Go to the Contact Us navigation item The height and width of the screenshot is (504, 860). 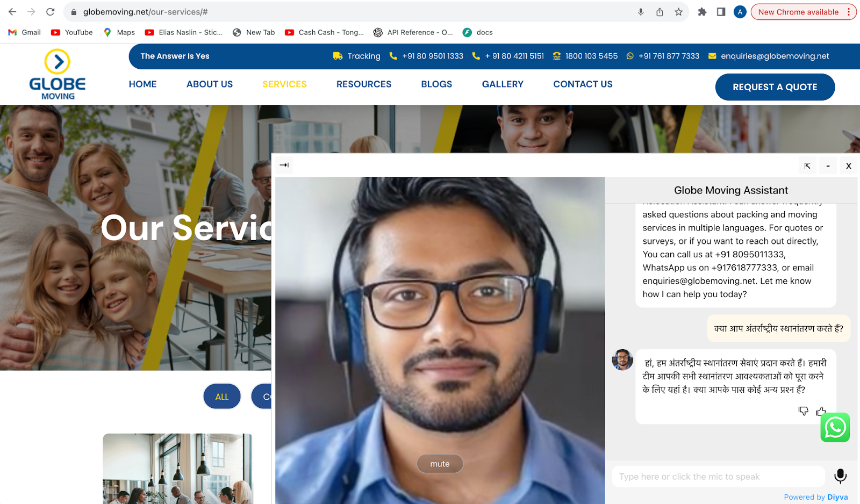point(582,84)
